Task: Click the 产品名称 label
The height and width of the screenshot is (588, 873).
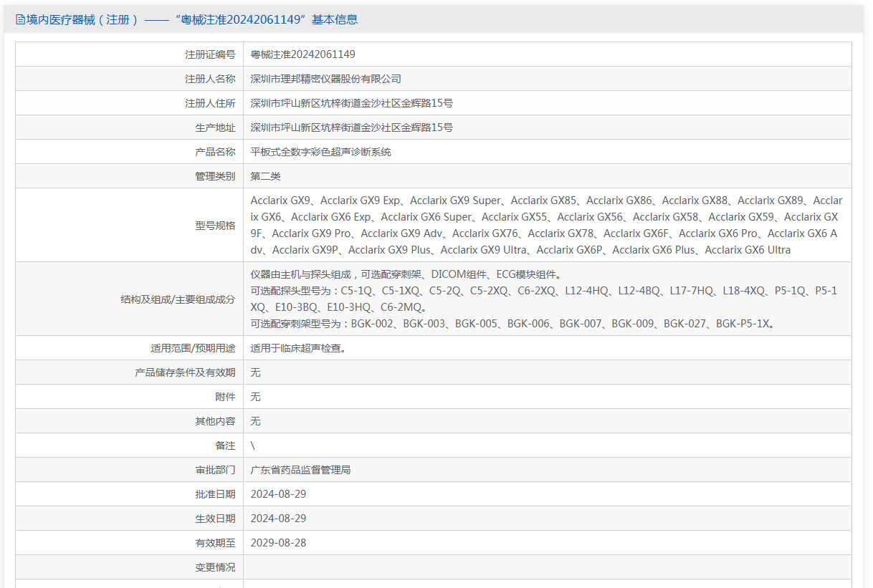Action: [215, 152]
